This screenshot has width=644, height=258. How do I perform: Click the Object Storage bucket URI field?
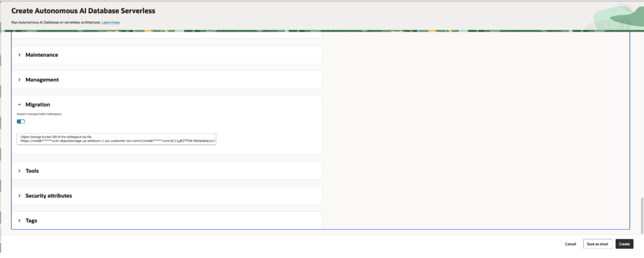[x=116, y=139]
